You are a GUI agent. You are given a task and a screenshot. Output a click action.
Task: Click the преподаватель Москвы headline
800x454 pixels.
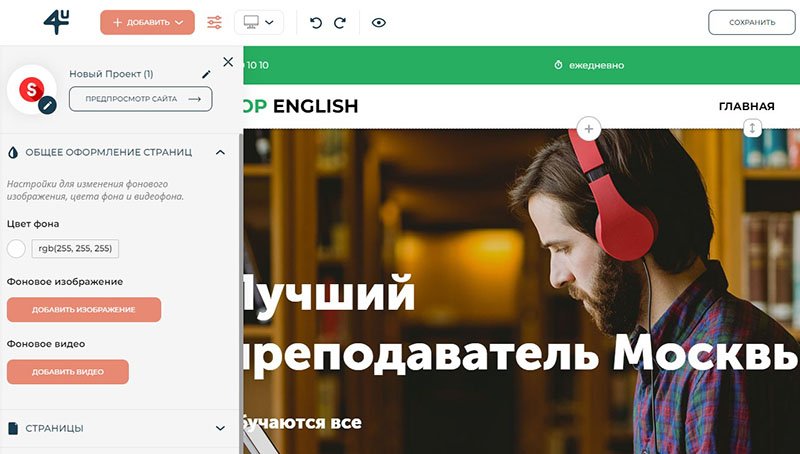(521, 354)
